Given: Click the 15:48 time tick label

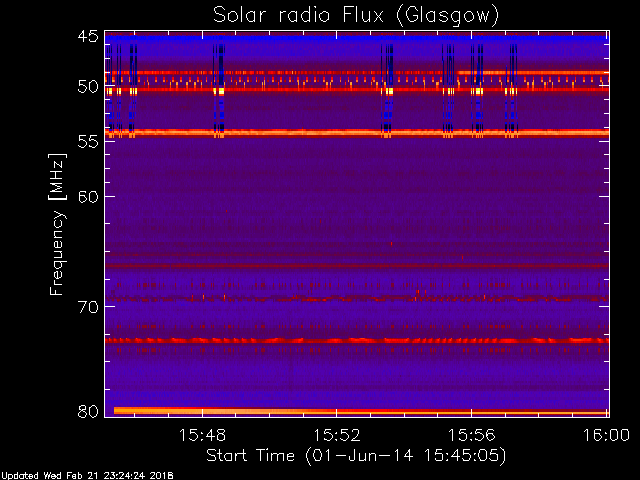Looking at the screenshot, I should [202, 435].
